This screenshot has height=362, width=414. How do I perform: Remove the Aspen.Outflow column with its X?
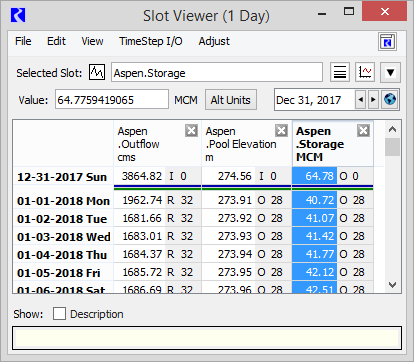(191, 131)
